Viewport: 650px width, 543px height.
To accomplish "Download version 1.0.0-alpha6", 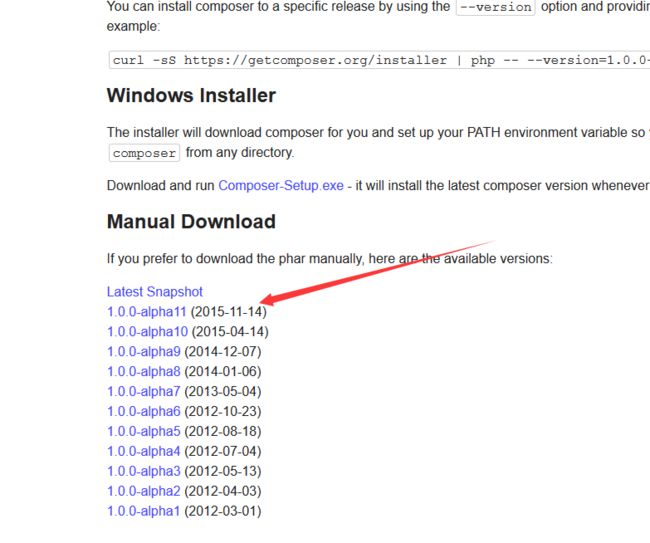I will coord(143,411).
